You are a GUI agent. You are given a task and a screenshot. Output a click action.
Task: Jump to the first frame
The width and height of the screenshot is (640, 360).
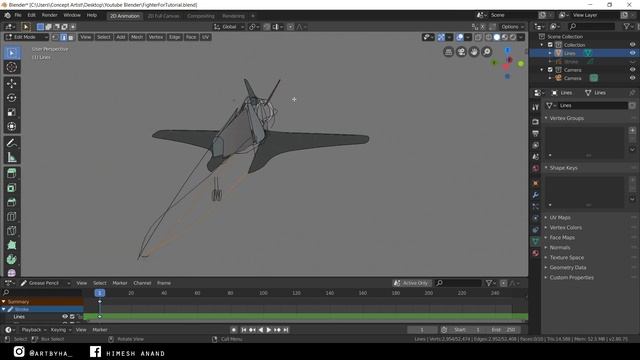(243, 330)
